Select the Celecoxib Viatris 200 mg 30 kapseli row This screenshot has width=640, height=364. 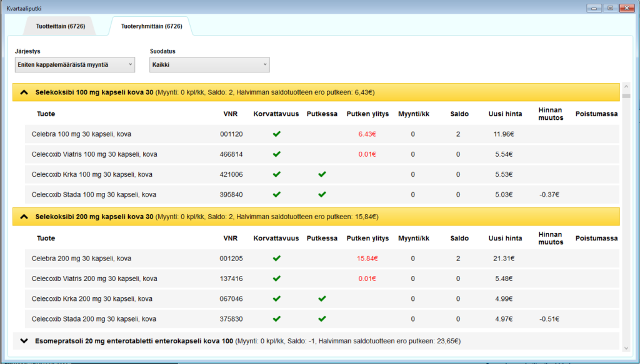pyautogui.click(x=322, y=278)
